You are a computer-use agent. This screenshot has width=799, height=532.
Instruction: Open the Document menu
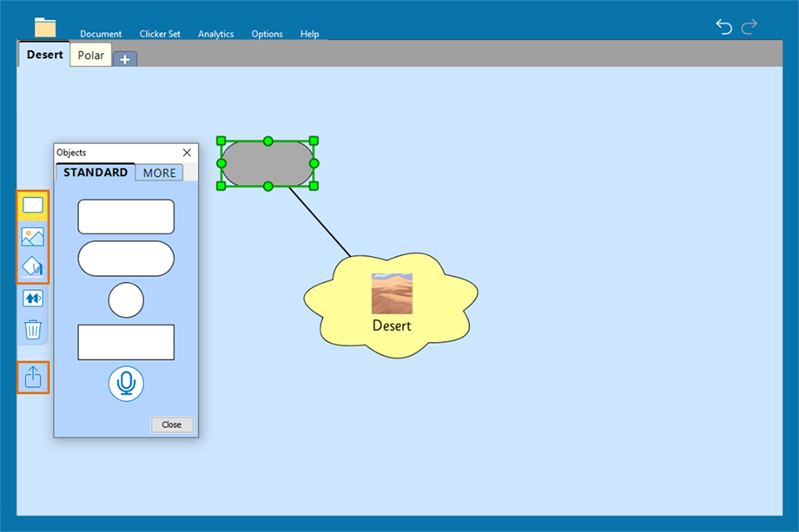click(101, 34)
